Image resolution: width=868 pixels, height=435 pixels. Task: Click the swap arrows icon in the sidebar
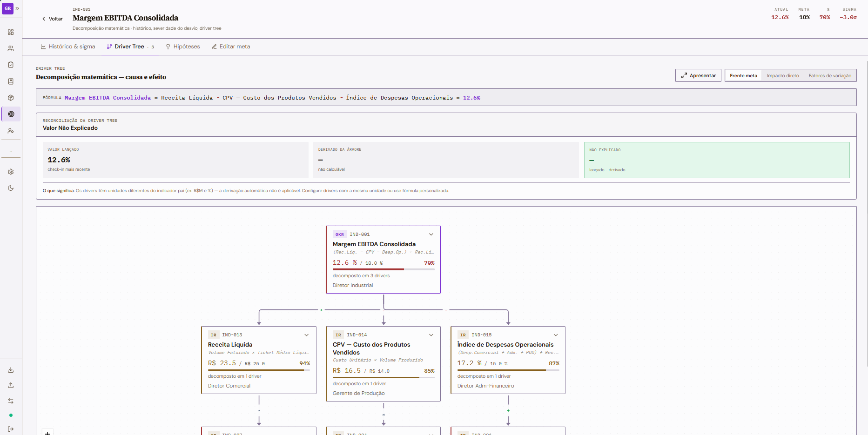click(x=11, y=401)
